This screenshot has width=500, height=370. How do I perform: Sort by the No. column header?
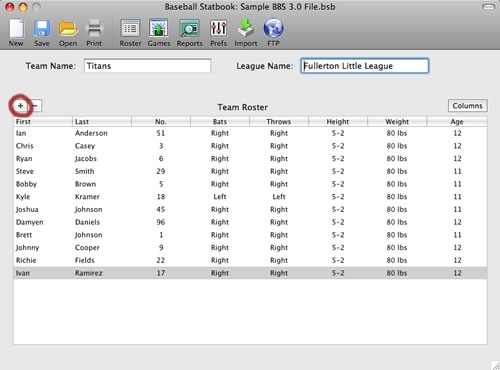tap(161, 122)
